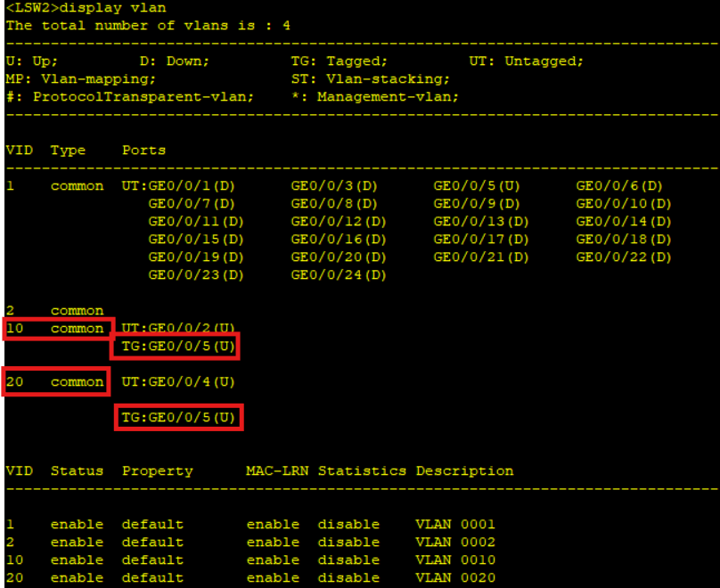This screenshot has height=588, width=720.
Task: Click port GE0/0/8(D)
Action: (x=334, y=204)
